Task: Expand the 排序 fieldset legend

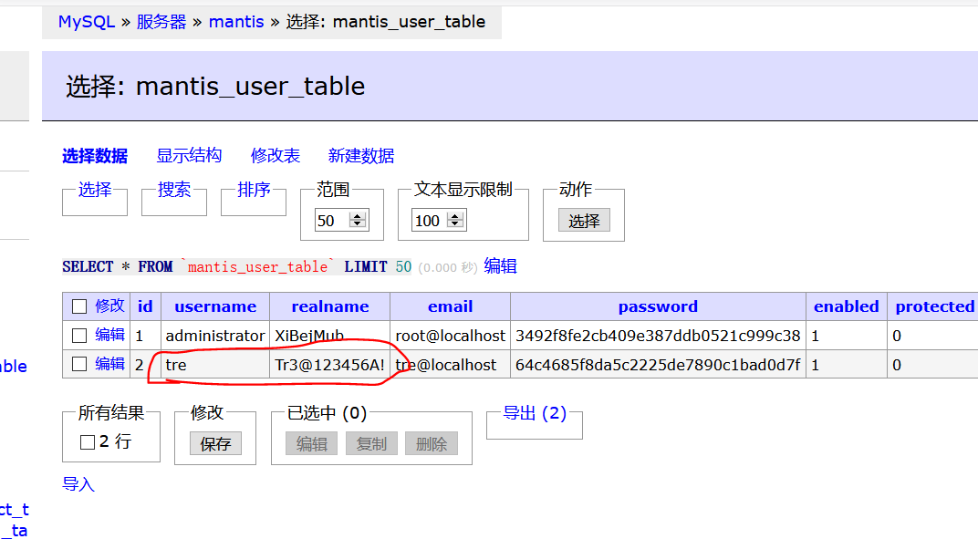Action: [x=254, y=189]
